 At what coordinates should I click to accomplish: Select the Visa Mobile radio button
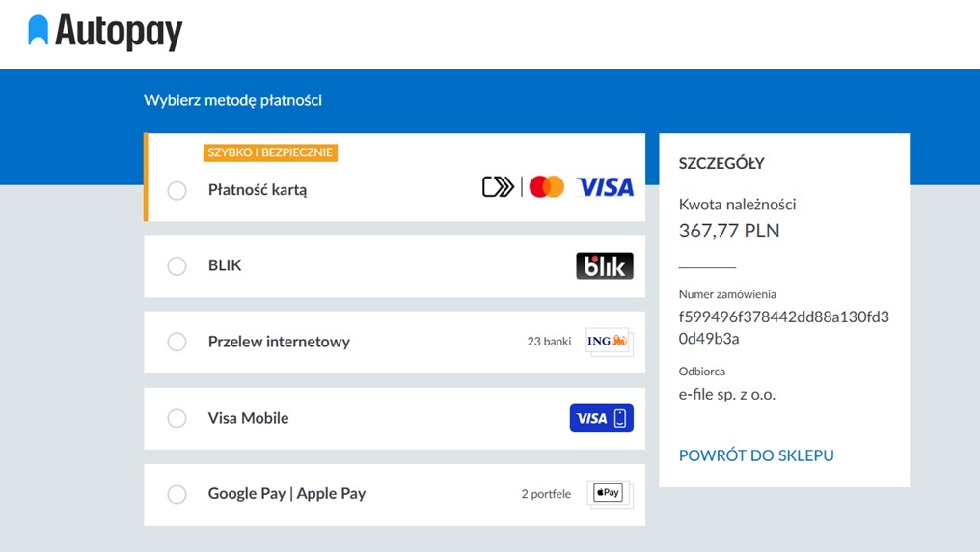pyautogui.click(x=177, y=418)
